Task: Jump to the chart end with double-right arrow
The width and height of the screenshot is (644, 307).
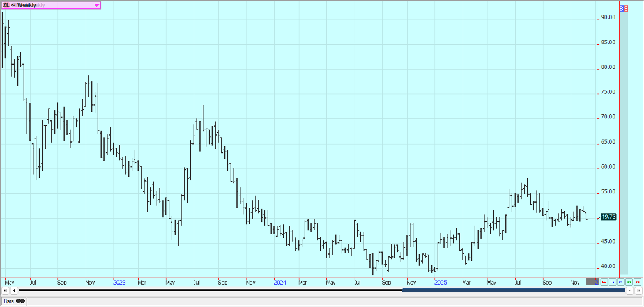Action: point(638,291)
